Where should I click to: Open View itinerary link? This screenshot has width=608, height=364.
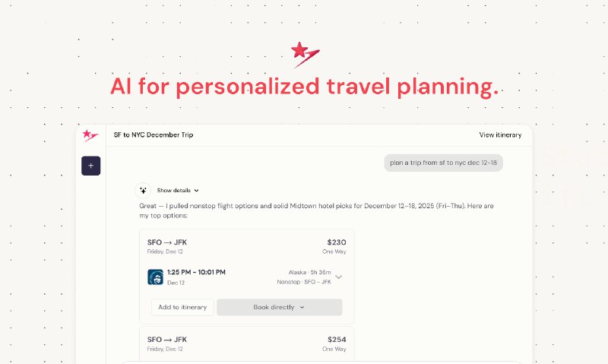point(500,135)
